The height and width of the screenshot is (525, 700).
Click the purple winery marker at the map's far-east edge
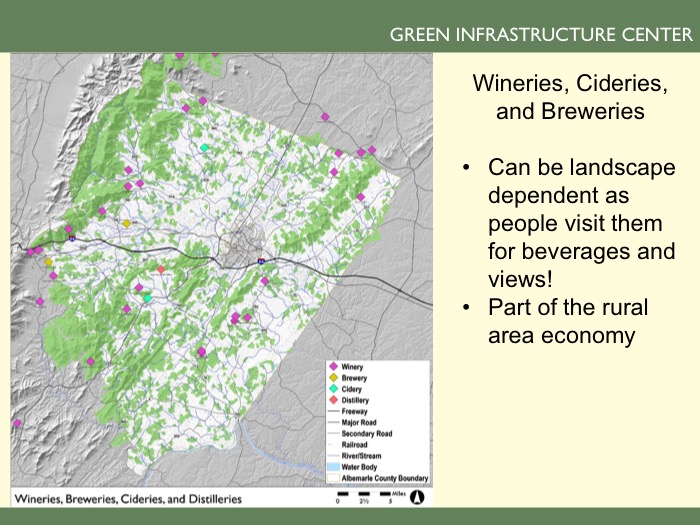coord(372,150)
